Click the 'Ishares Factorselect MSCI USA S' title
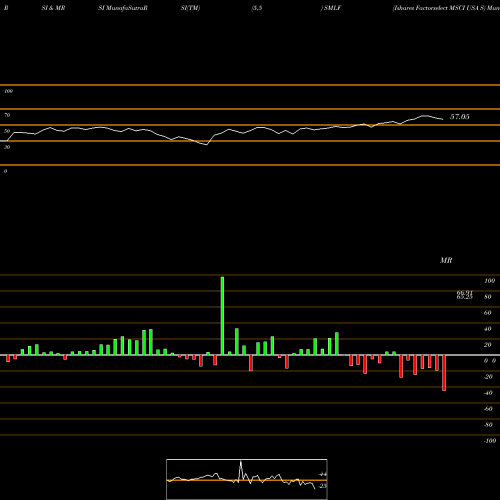 click(x=438, y=8)
